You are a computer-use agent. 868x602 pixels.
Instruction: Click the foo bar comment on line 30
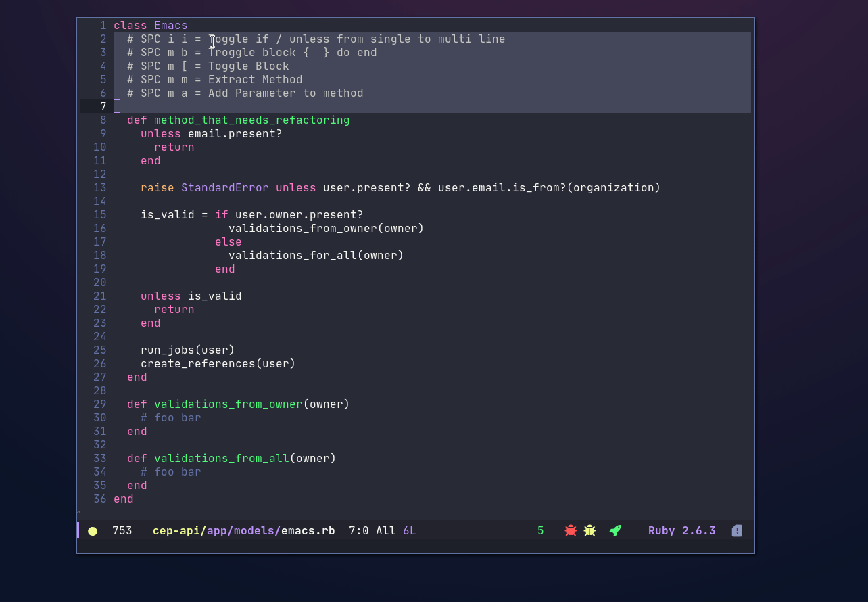[171, 418]
